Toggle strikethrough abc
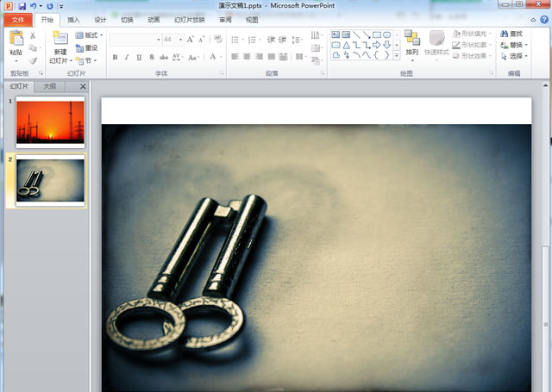 point(164,57)
